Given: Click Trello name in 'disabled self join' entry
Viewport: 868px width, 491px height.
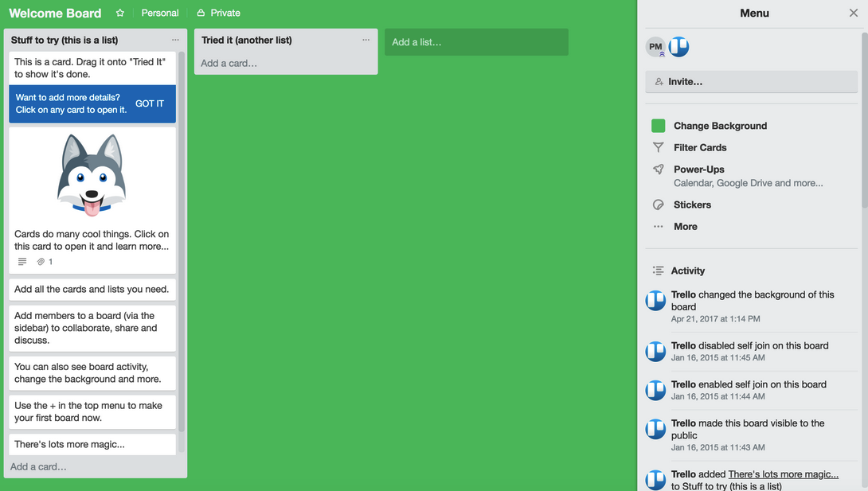Looking at the screenshot, I should (683, 345).
